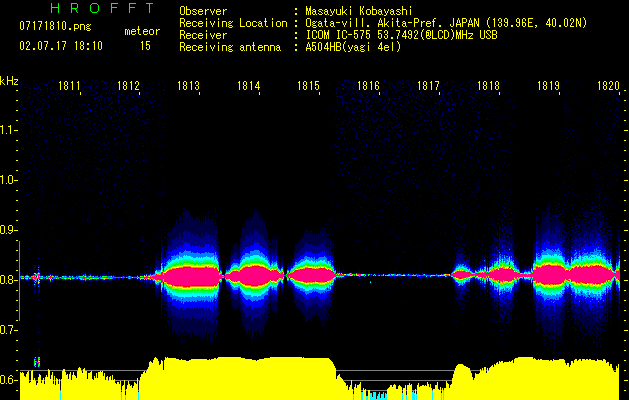629x400 pixels.
Task: Select the file name 07171810.png
Action: [x=55, y=27]
